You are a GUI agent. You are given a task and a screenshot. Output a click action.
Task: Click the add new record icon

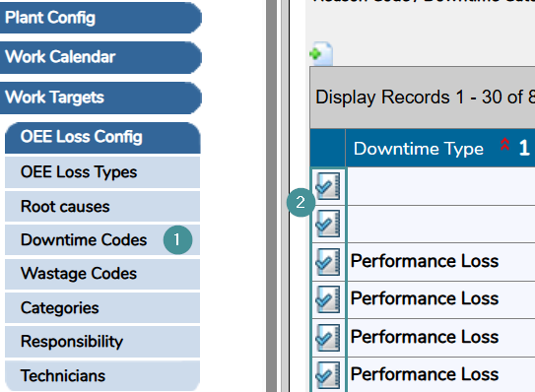coord(321,53)
